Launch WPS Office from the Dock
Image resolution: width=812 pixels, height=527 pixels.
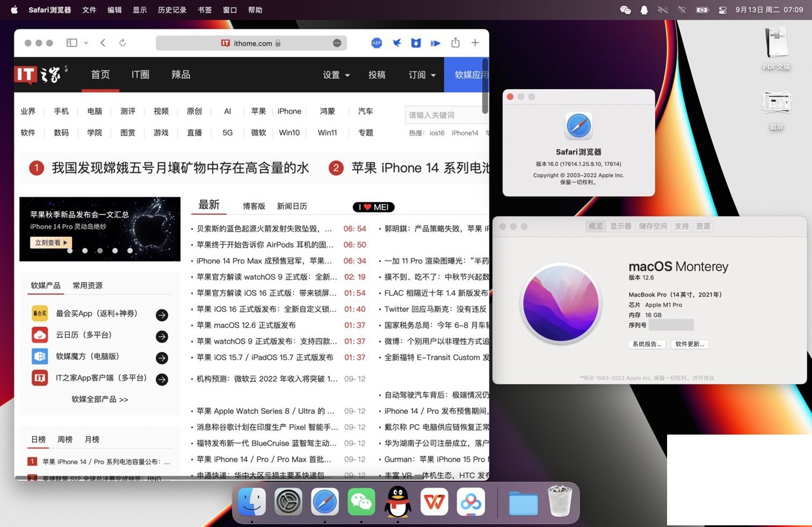click(x=435, y=501)
